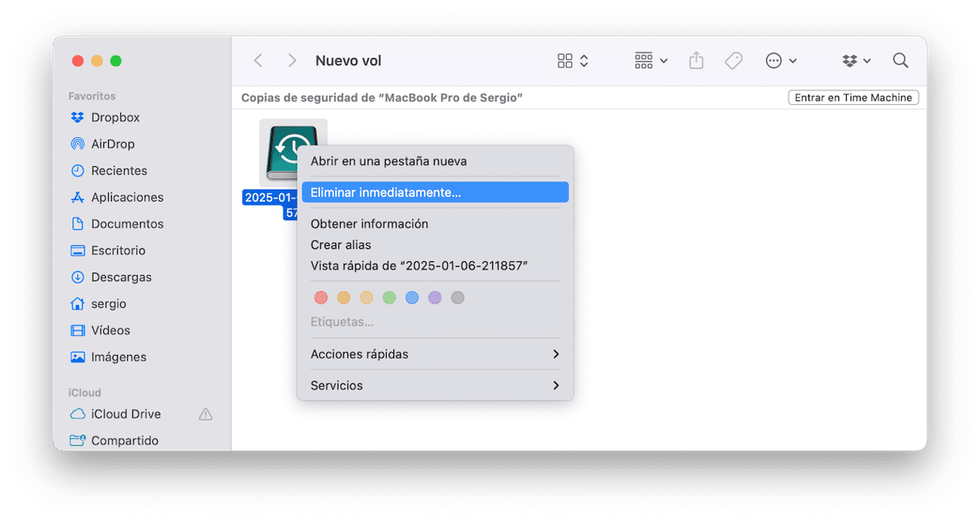Click the forward navigation arrow
This screenshot has height=521, width=980.
tap(292, 60)
